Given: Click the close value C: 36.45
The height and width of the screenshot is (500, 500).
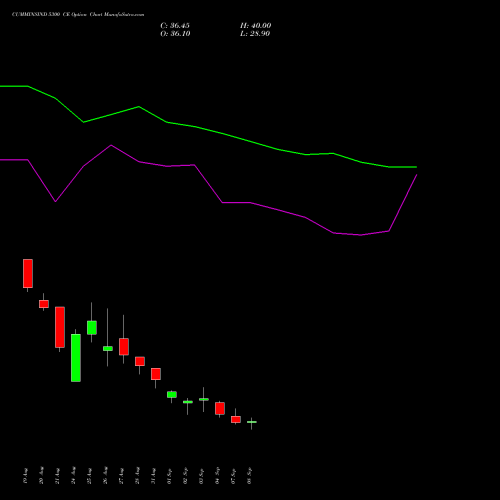Looking at the screenshot, I should (x=175, y=26).
